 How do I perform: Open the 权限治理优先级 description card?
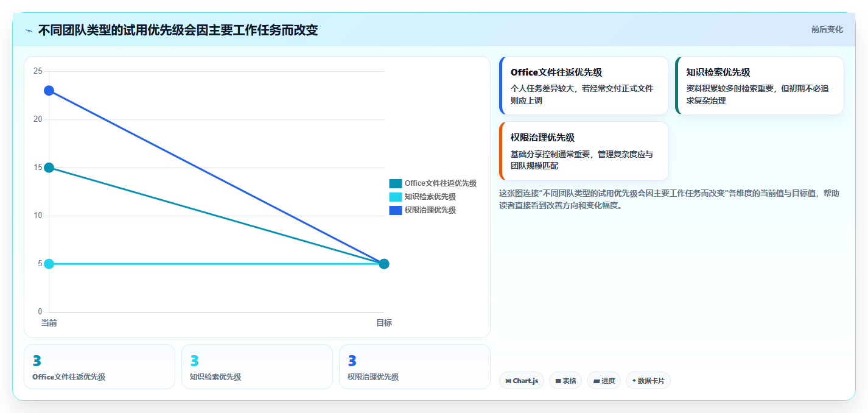click(584, 151)
